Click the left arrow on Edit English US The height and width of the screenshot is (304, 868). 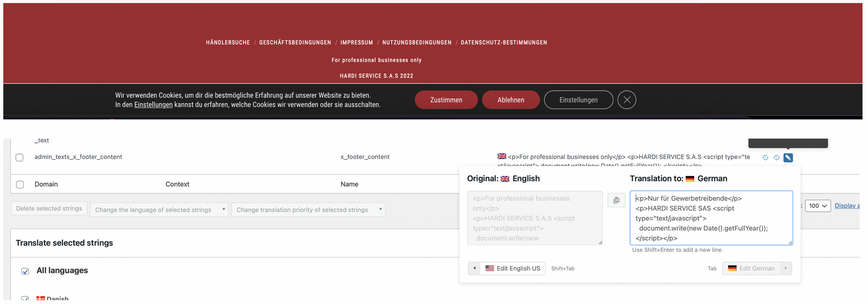[475, 268]
